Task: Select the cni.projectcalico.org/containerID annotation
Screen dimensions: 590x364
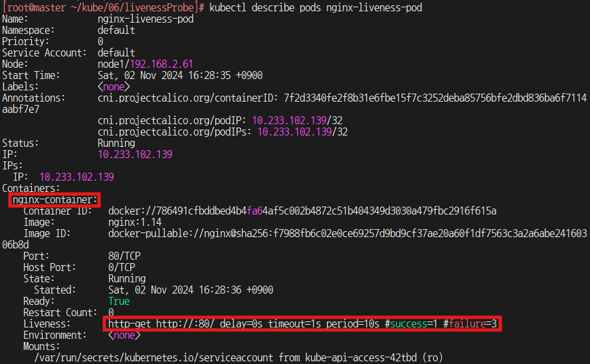Action: tap(342, 98)
